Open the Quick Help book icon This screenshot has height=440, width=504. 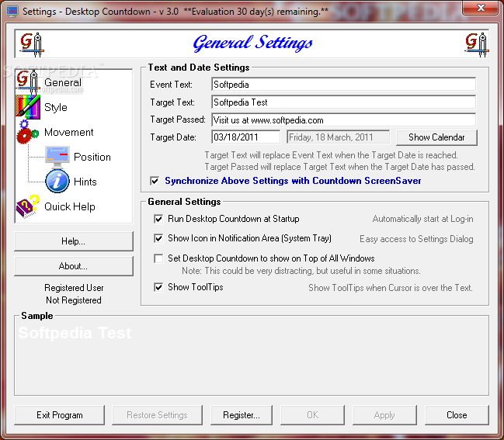(28, 206)
